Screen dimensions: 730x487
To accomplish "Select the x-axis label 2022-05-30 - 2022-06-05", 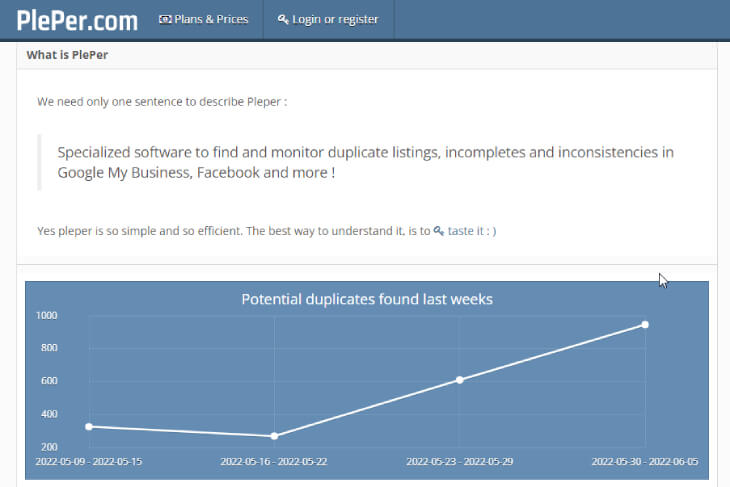I will pyautogui.click(x=645, y=461).
